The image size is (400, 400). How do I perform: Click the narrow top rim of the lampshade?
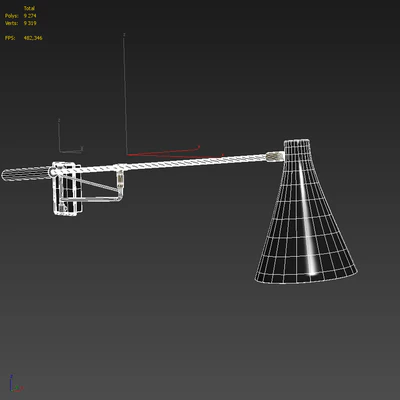point(298,142)
